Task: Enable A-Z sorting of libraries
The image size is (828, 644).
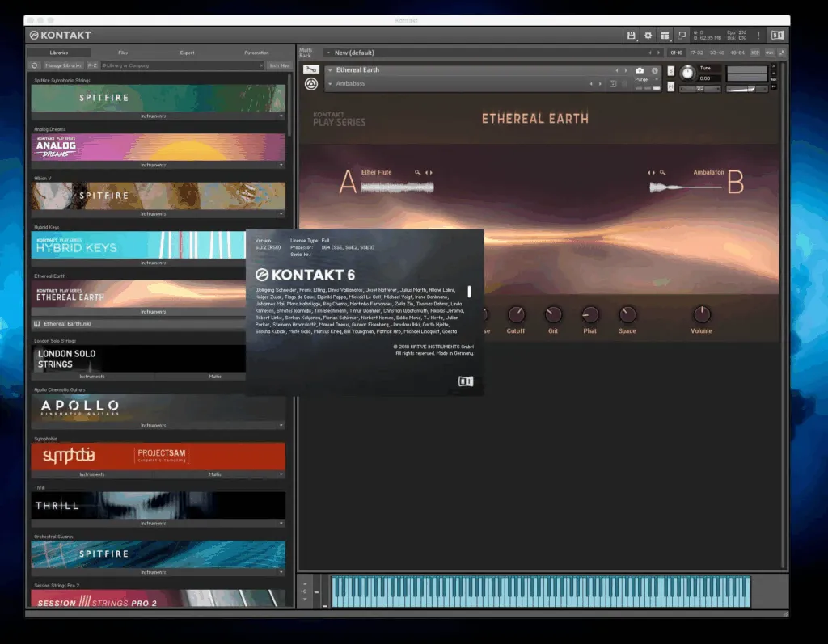Action: [91, 65]
